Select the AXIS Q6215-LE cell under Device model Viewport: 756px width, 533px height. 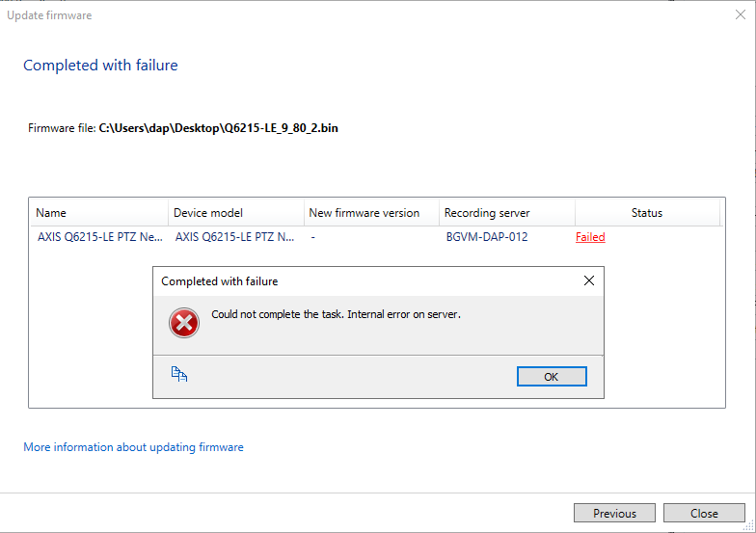pyautogui.click(x=234, y=237)
